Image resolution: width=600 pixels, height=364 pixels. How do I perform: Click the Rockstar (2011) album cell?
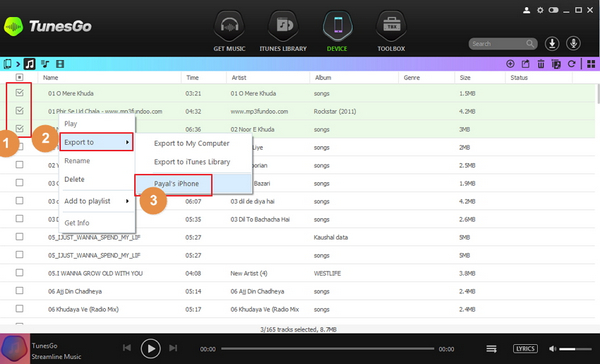click(x=335, y=111)
